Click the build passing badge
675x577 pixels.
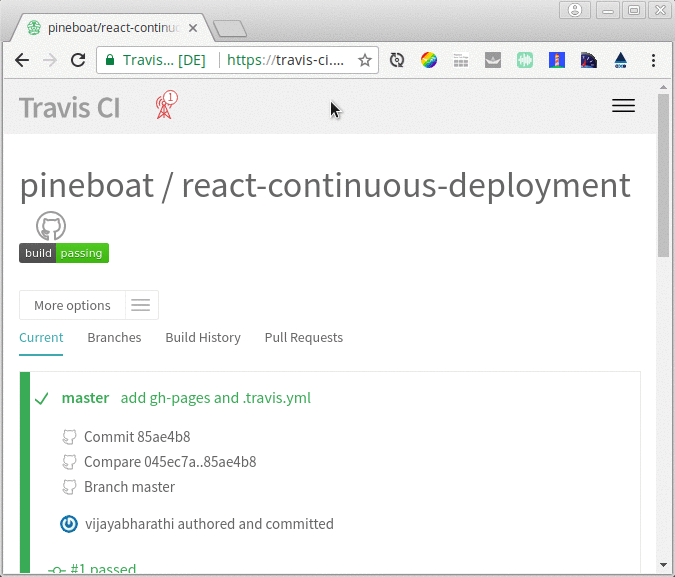coord(64,253)
